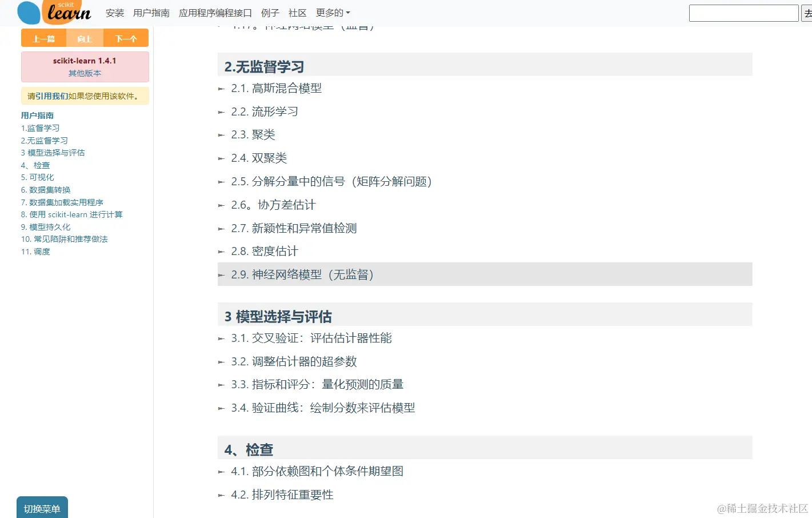Open main heading 3 模型选择与评估

[278, 317]
